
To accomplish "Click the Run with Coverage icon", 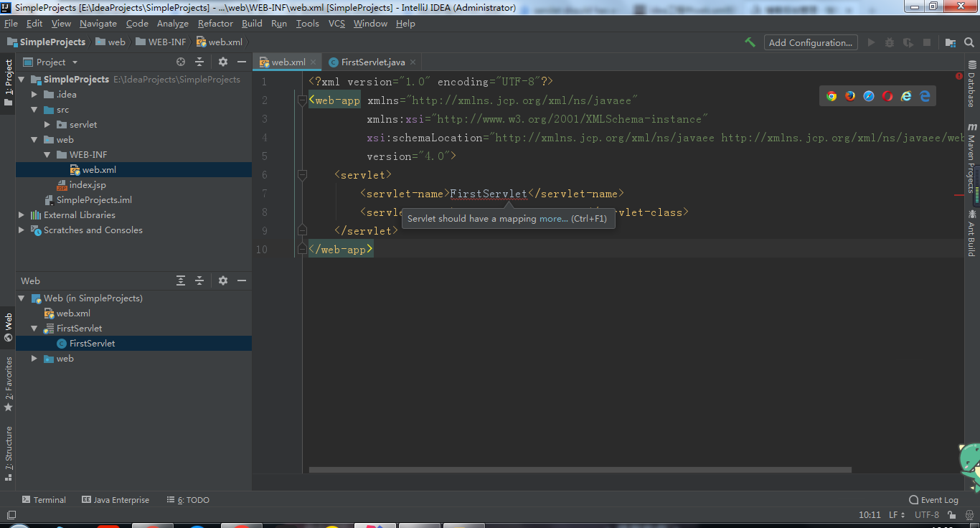I will (908, 42).
